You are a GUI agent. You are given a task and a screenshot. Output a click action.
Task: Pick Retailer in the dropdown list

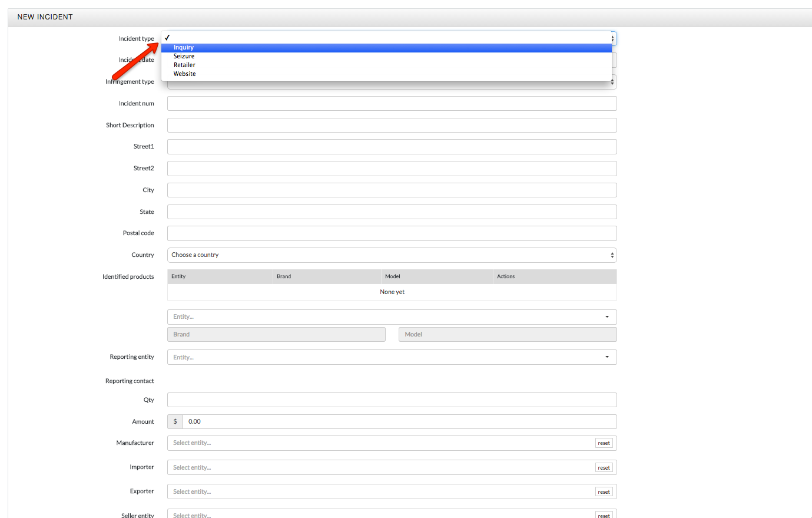(x=184, y=65)
